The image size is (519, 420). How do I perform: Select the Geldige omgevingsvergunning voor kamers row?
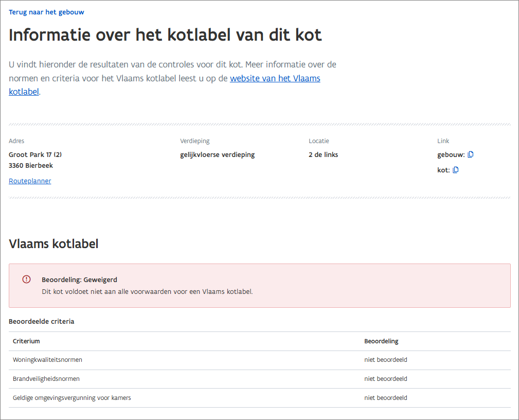pyautogui.click(x=71, y=398)
